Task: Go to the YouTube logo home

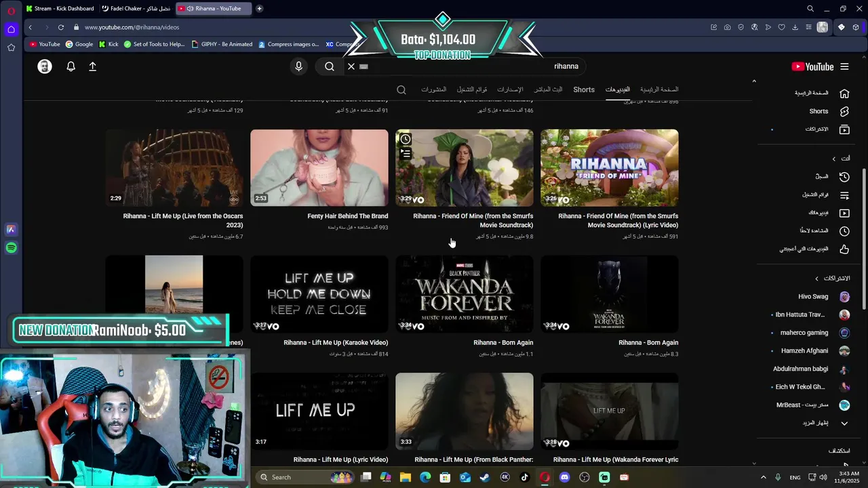Action: [x=812, y=66]
